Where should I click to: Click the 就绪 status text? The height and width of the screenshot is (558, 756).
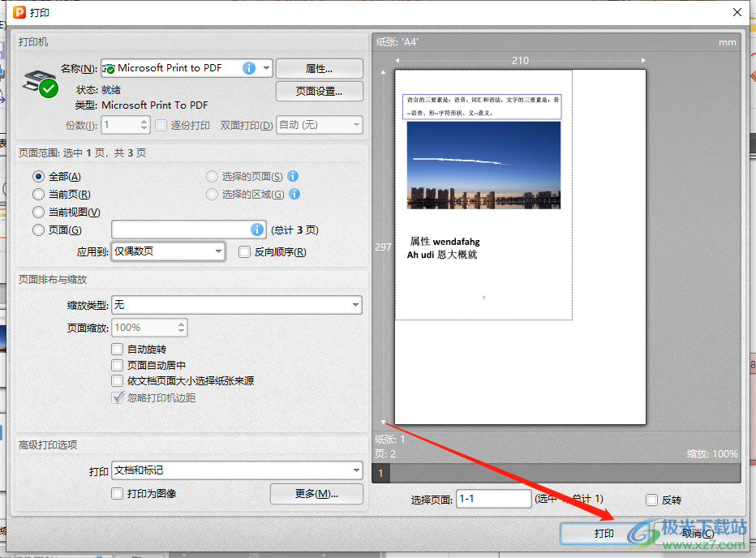pyautogui.click(x=111, y=90)
